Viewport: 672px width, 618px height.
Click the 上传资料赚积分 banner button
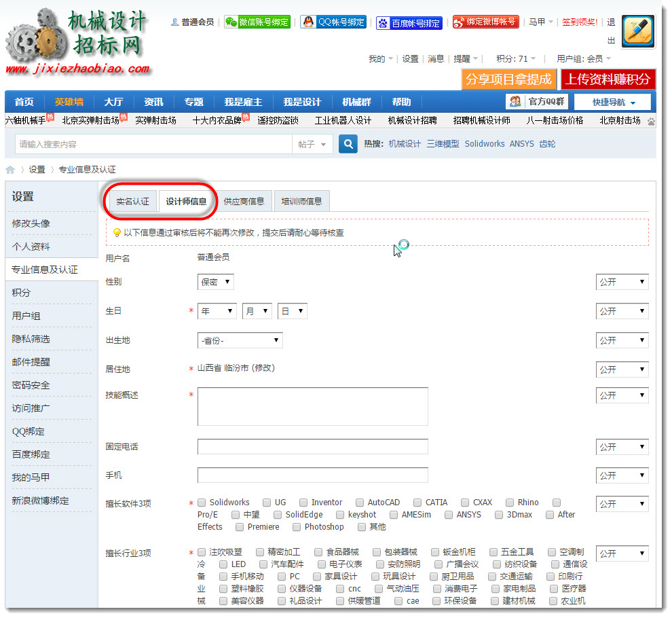coord(608,79)
